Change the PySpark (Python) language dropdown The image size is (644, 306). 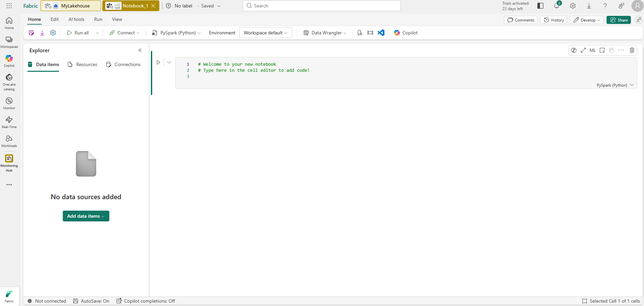pyautogui.click(x=176, y=33)
